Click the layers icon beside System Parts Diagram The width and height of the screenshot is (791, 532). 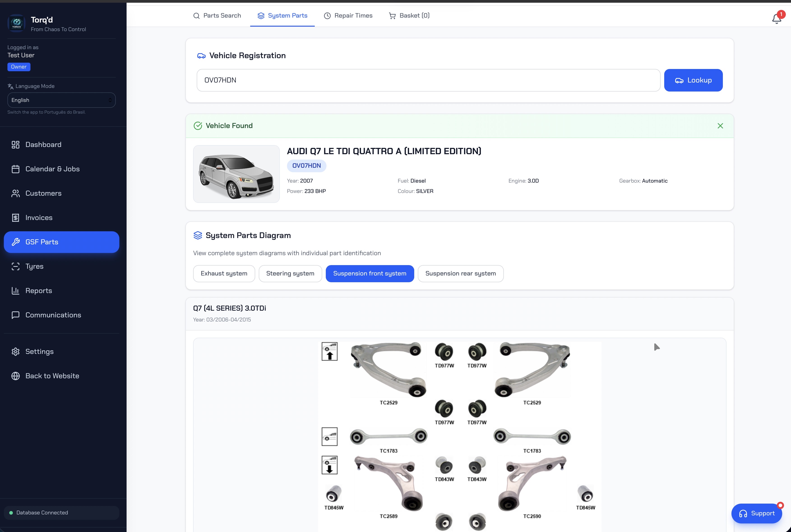coord(198,236)
